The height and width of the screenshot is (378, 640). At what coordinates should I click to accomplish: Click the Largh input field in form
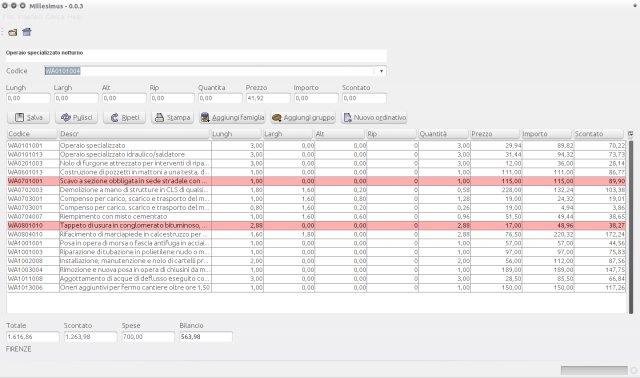point(76,98)
